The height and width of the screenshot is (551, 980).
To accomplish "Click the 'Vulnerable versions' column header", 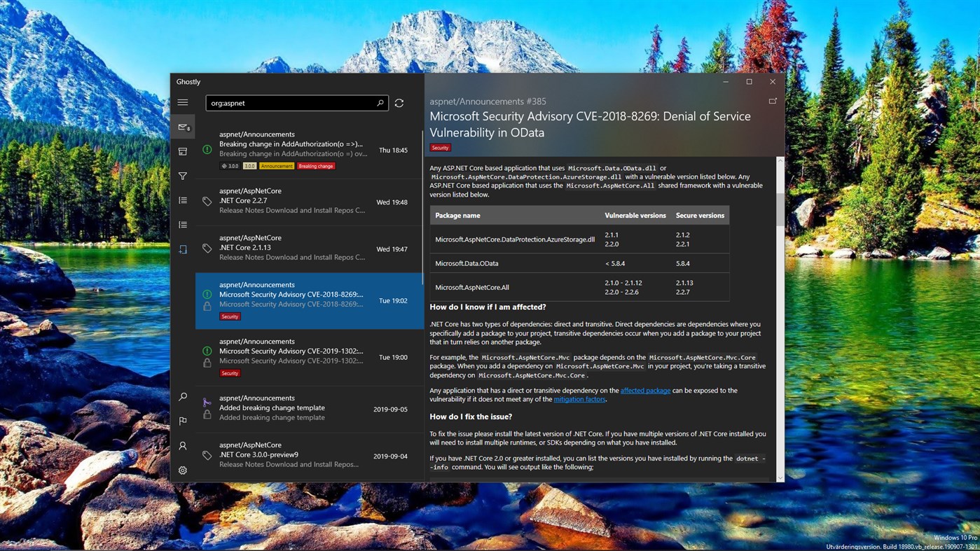I will click(635, 216).
